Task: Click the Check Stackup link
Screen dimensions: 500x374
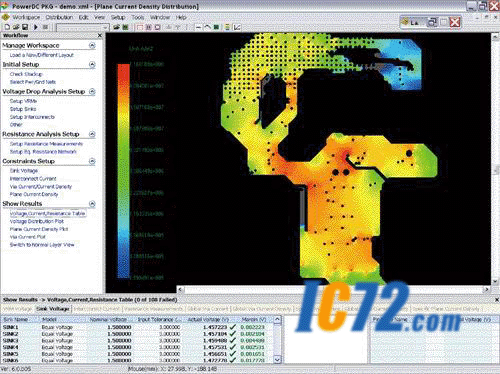Action: point(26,74)
